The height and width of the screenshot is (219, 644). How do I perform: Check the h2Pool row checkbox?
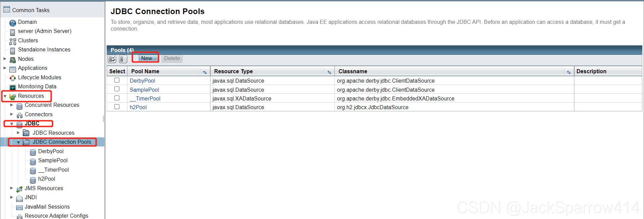117,106
